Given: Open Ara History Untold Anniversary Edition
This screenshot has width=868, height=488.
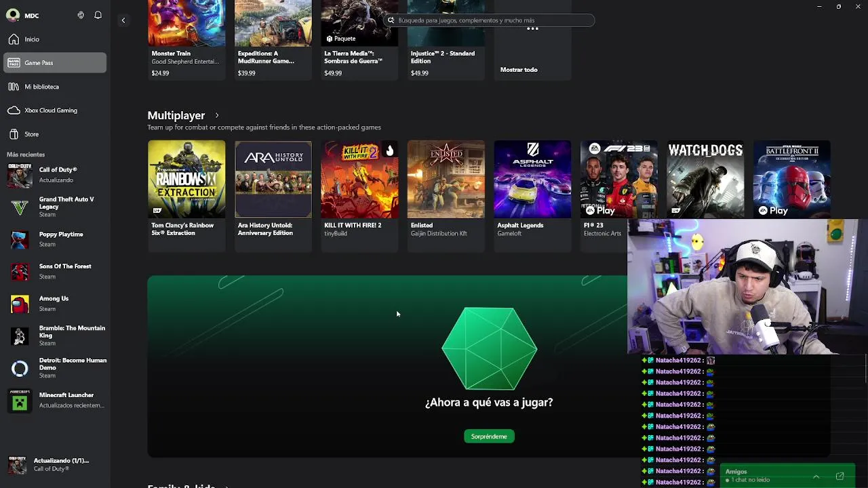Looking at the screenshot, I should click(273, 196).
